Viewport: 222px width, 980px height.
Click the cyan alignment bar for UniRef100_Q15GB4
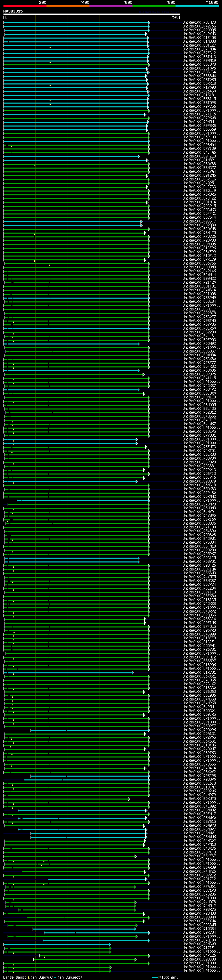pos(84,929)
